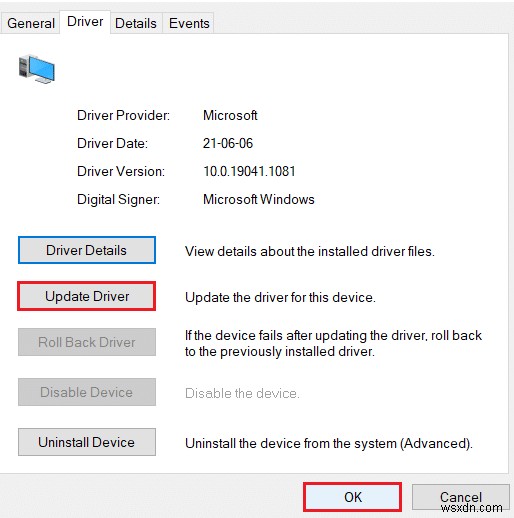Switch to the General tab

(31, 23)
